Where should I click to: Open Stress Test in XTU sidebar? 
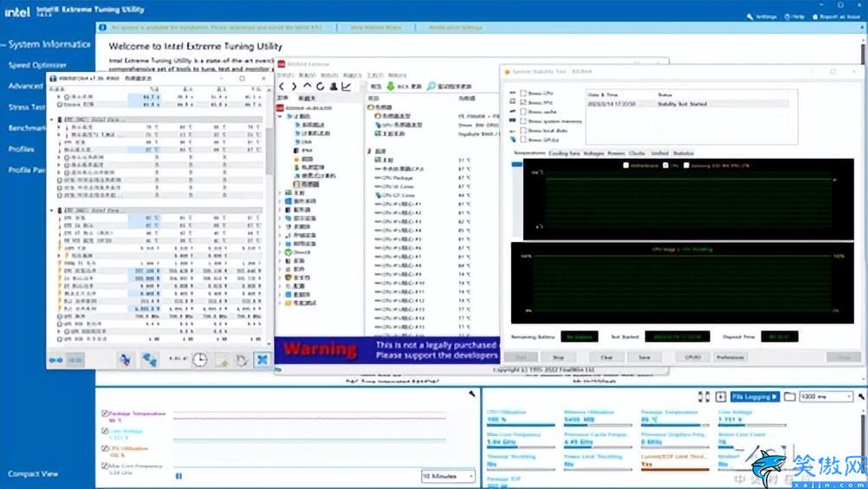(x=27, y=107)
